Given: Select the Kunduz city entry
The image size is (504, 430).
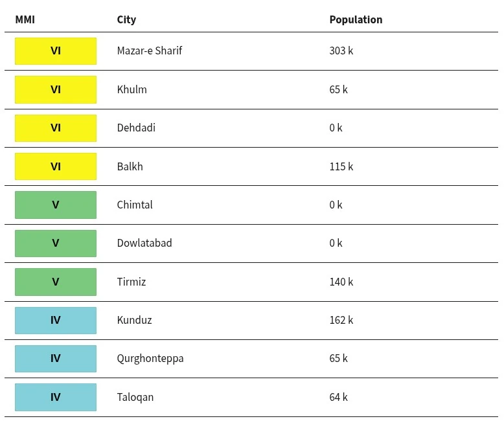Looking at the screenshot, I should (x=134, y=320).
